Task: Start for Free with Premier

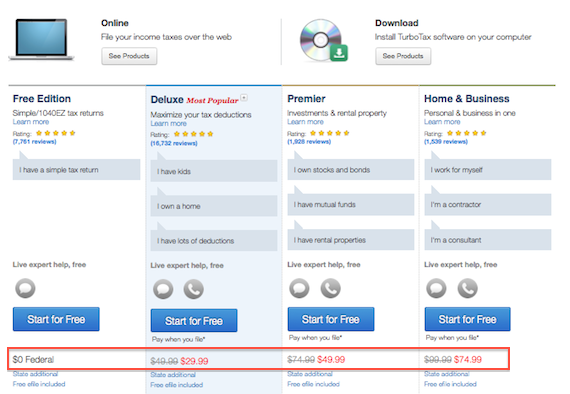Action: [x=331, y=319]
